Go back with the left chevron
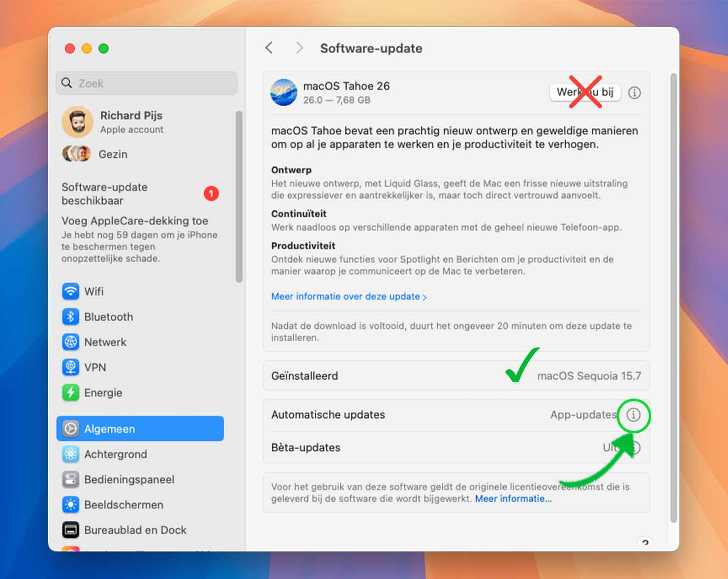 pos(269,48)
